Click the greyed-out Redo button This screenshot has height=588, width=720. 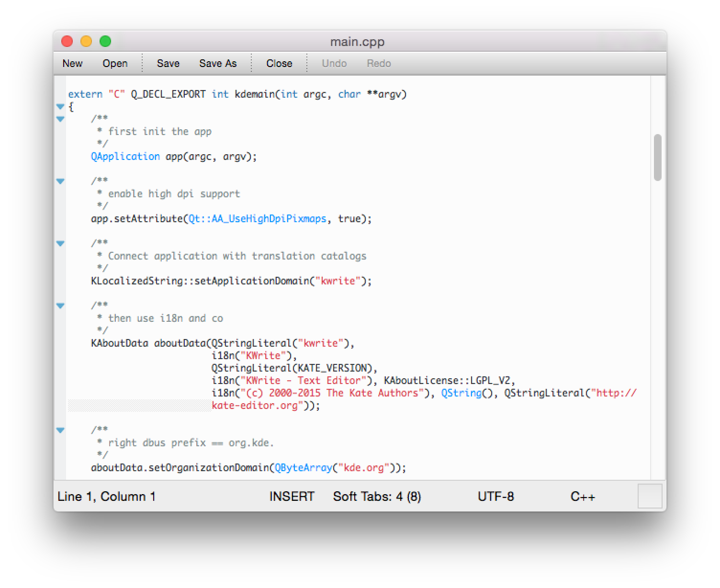pyautogui.click(x=379, y=63)
